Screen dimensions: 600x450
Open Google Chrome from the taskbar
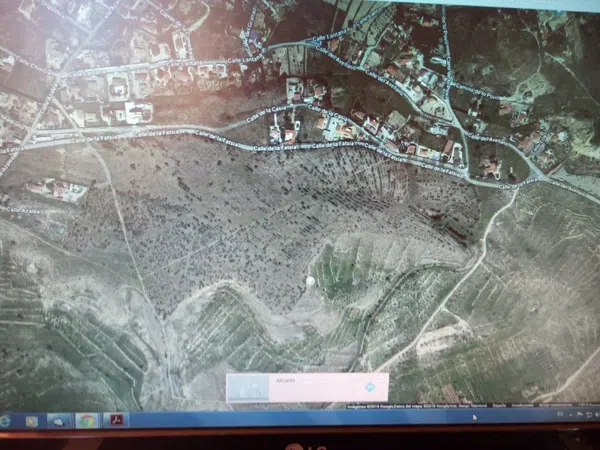[86, 421]
